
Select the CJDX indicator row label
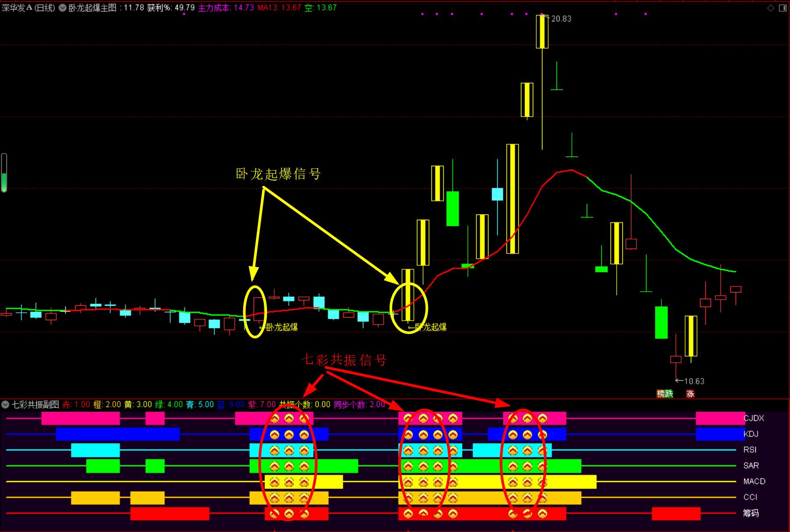tap(754, 418)
